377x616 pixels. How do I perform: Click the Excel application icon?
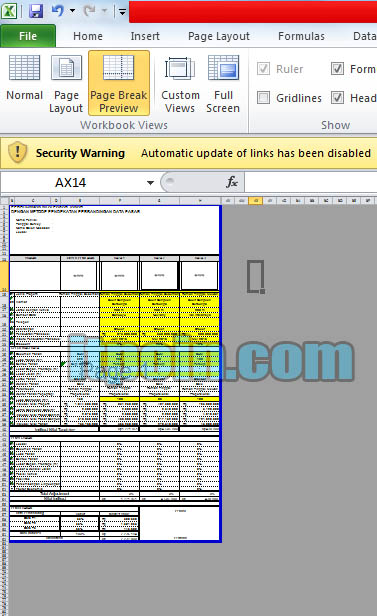tap(9, 11)
